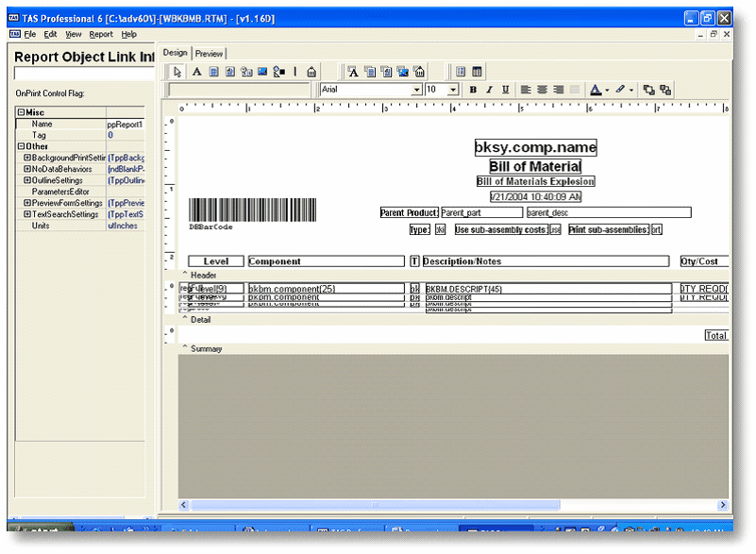Select the SubReport component tool

click(x=477, y=72)
